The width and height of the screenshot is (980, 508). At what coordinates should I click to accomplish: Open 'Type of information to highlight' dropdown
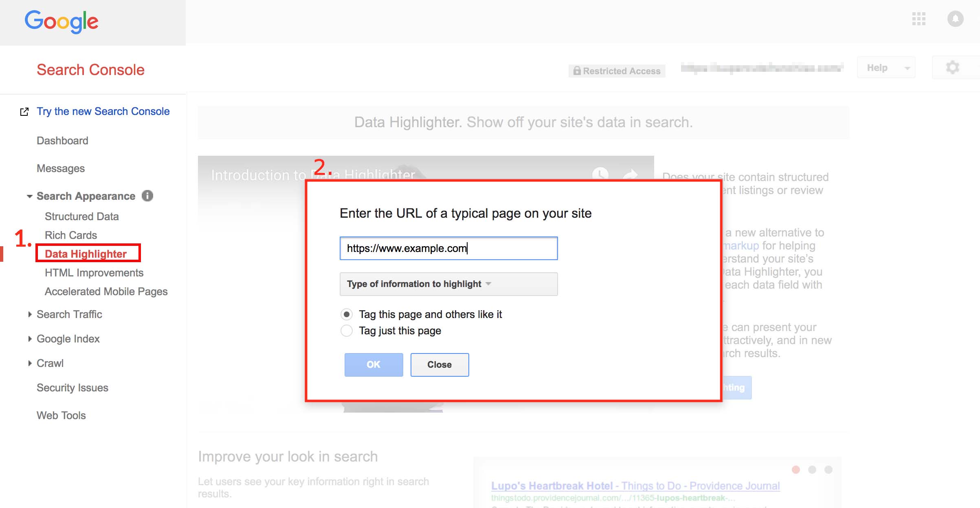point(448,284)
